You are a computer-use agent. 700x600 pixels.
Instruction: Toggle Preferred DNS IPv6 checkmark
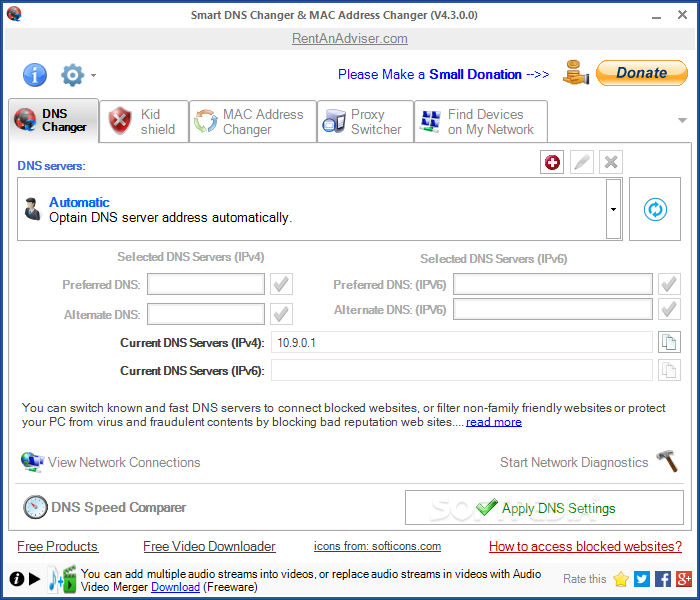pyautogui.click(x=669, y=284)
